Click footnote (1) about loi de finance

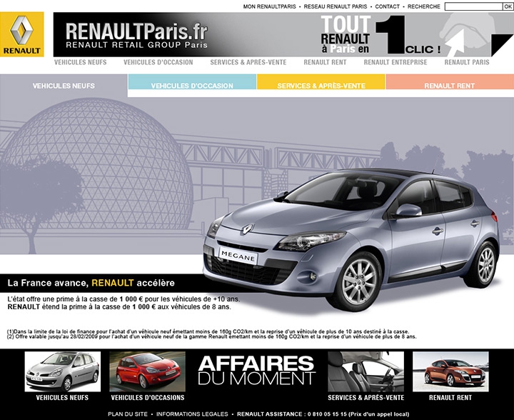point(208,331)
